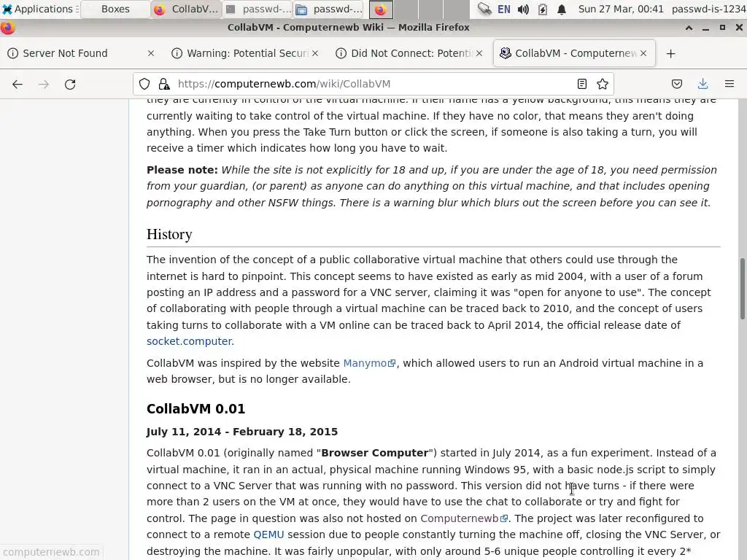Open the passwd-is-1234 user menu

708,9
